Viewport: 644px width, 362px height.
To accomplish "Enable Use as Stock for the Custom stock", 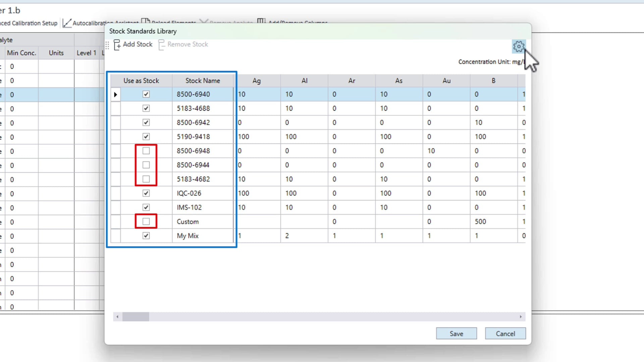I will 146,221.
